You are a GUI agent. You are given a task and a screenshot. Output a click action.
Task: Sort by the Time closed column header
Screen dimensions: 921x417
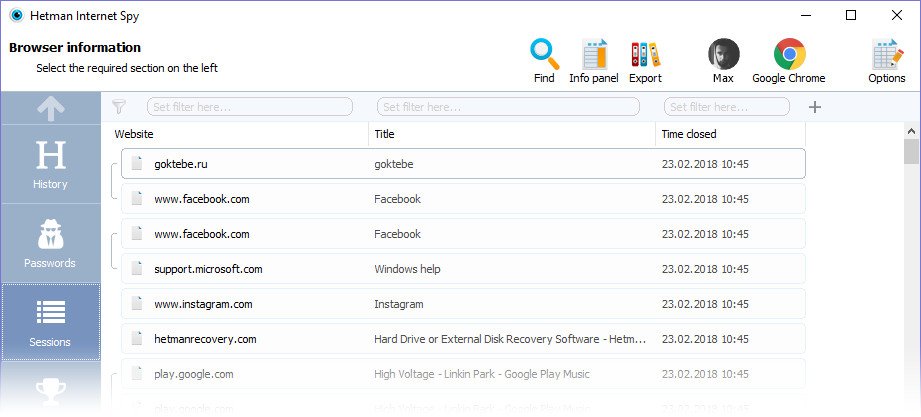pos(689,134)
